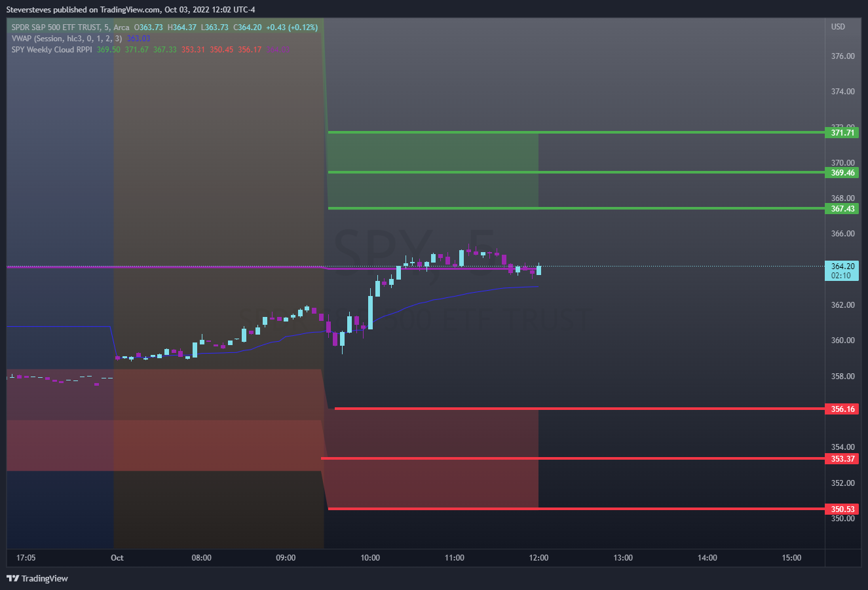Click the 356.16 red price label
The height and width of the screenshot is (590, 868).
(842, 409)
